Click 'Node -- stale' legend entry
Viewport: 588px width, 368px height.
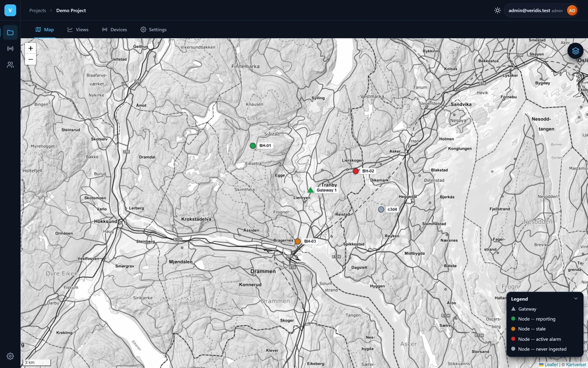[528, 329]
